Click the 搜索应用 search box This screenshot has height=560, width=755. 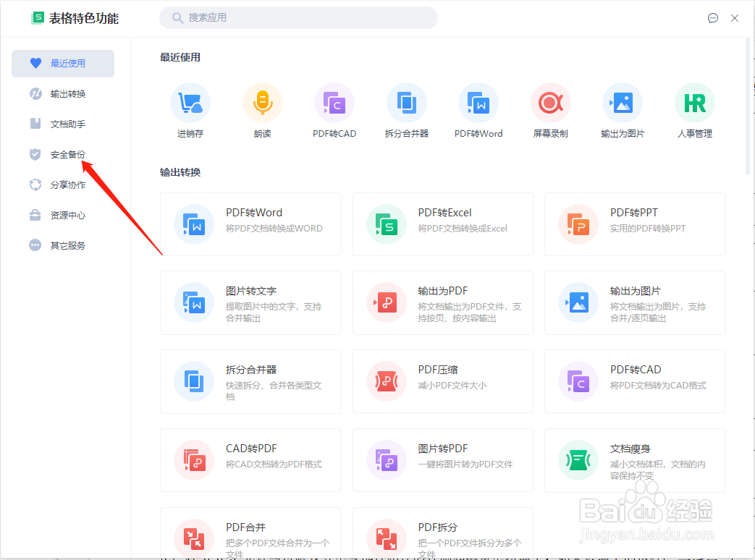pos(298,18)
